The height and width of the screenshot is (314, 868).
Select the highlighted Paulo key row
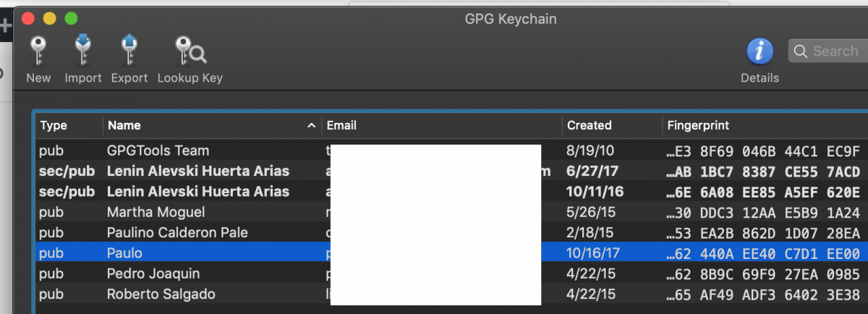124,253
